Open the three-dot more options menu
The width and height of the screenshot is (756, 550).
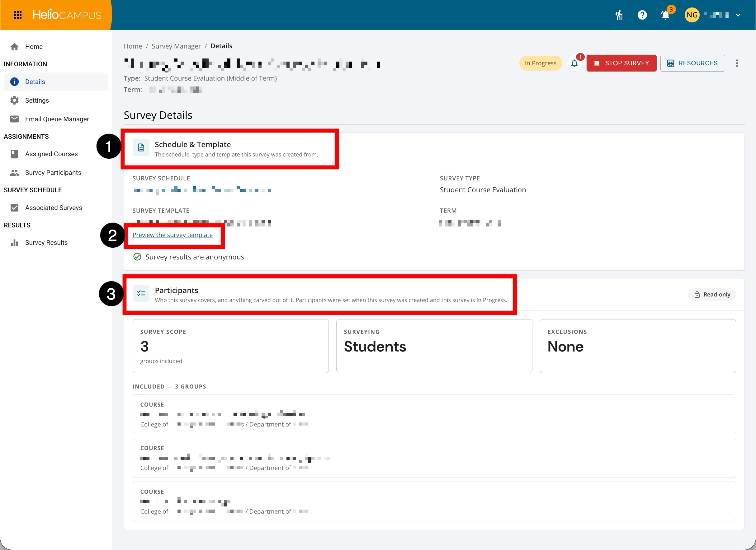[x=737, y=63]
